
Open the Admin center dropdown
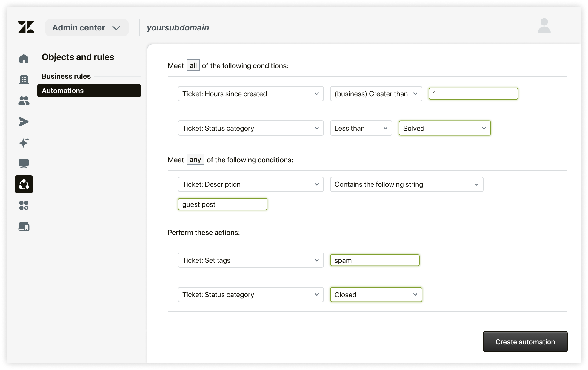(87, 27)
